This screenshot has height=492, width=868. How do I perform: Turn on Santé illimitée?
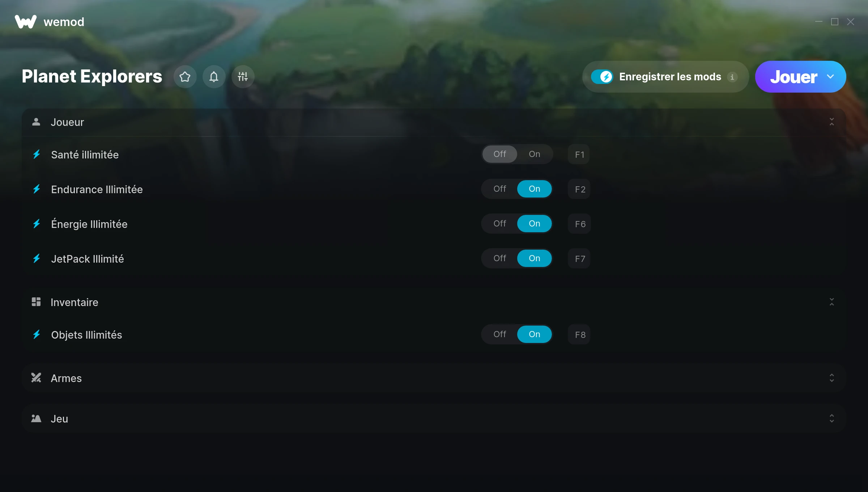point(534,154)
